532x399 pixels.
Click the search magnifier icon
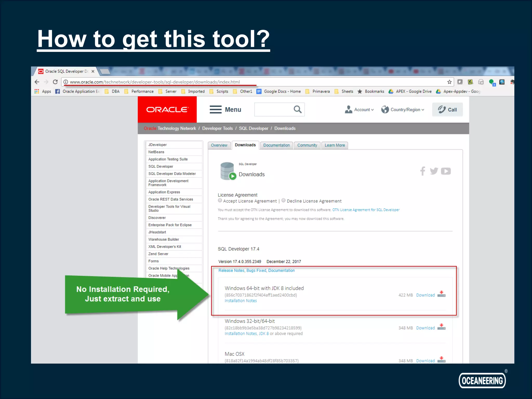298,109
